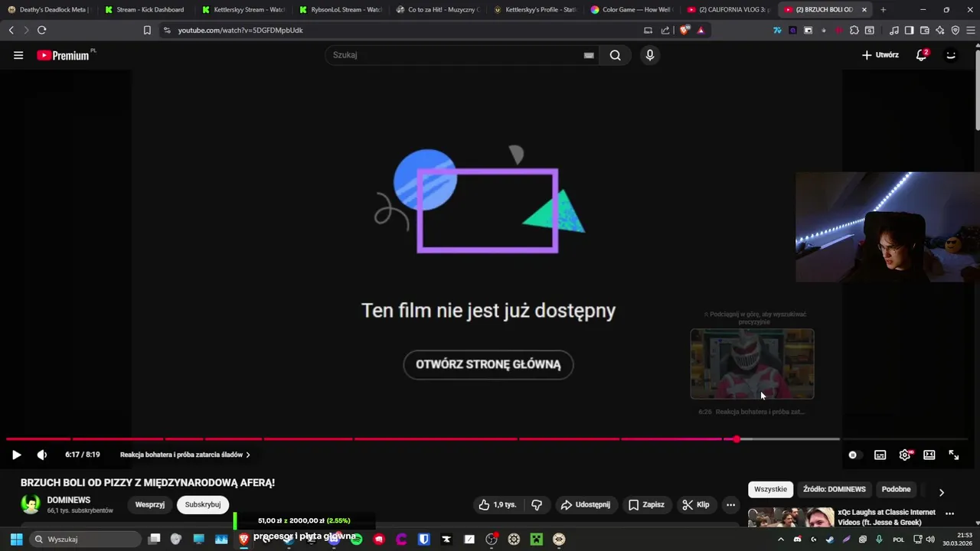Click the seek preview thumbnail in player

click(752, 364)
